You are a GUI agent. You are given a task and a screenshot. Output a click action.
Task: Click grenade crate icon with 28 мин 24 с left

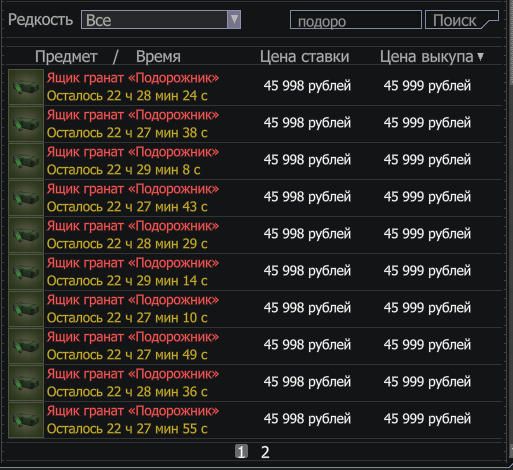pos(26,87)
